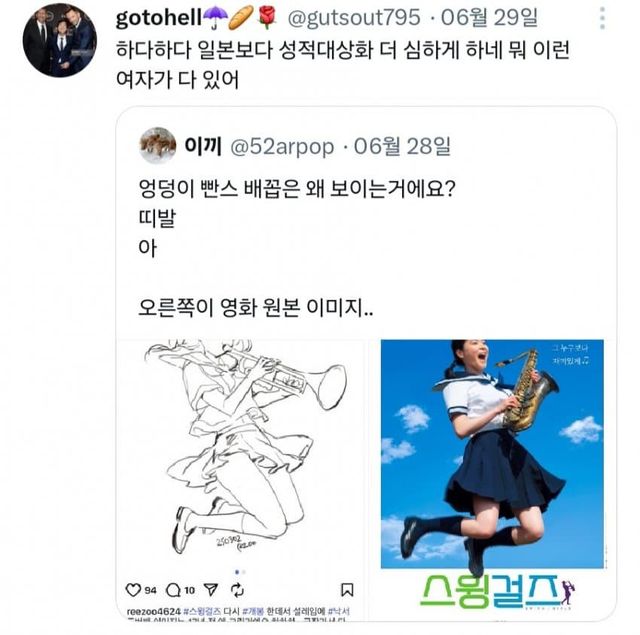Tap the repost arrows icon under the sketch
Image resolution: width=640 pixels, height=635 pixels.
pos(238,590)
